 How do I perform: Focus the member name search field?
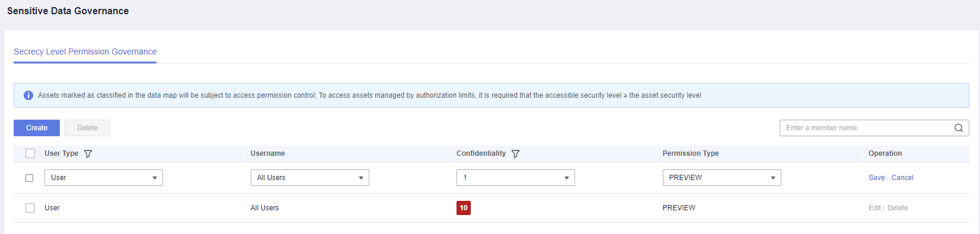[867, 128]
